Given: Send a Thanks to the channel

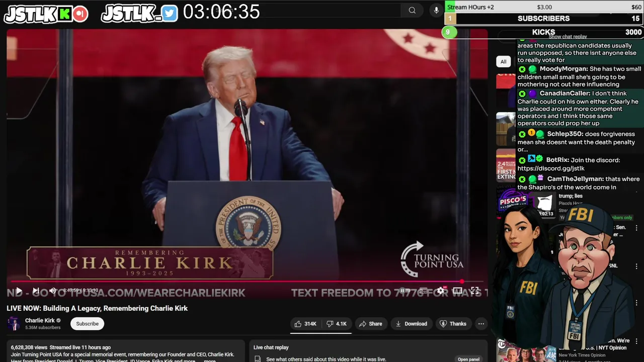Looking at the screenshot, I should click(x=453, y=324).
